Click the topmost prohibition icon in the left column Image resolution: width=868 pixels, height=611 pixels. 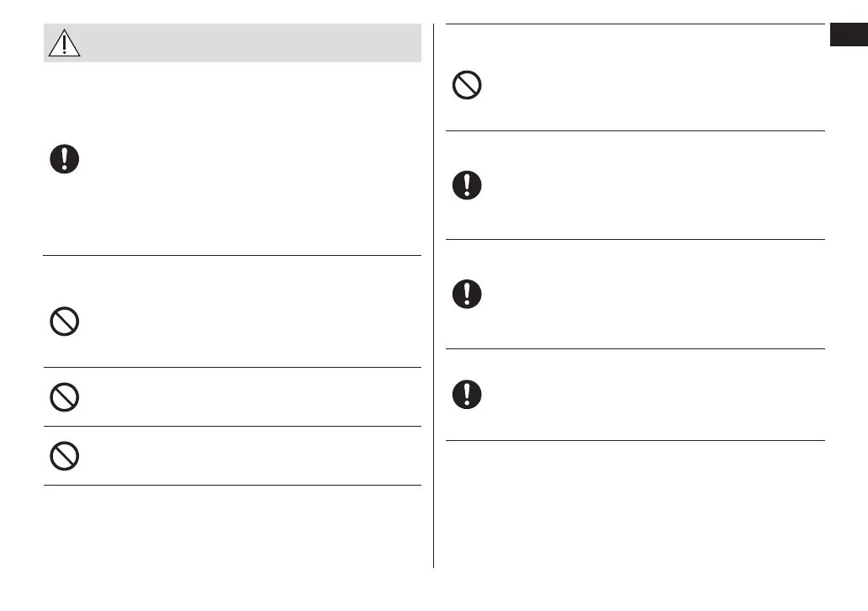[65, 322]
